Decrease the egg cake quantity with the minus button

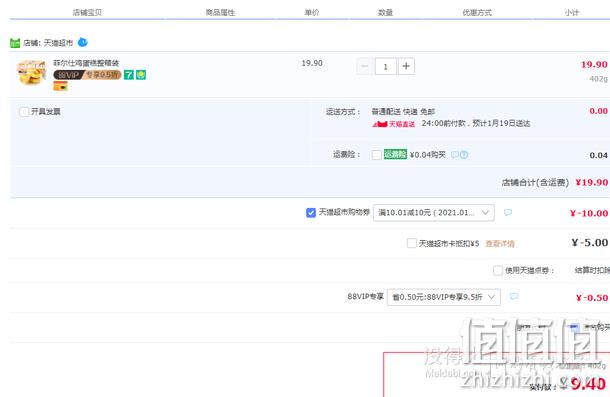(x=365, y=66)
